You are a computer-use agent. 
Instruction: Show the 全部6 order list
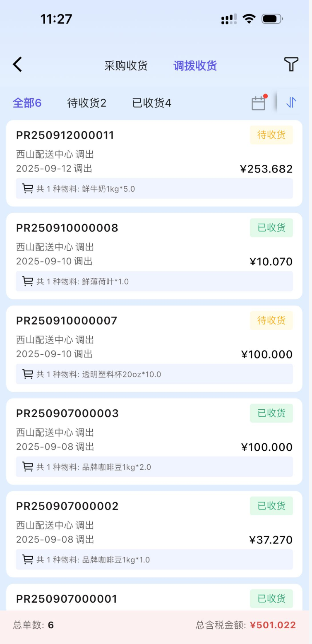click(x=27, y=103)
